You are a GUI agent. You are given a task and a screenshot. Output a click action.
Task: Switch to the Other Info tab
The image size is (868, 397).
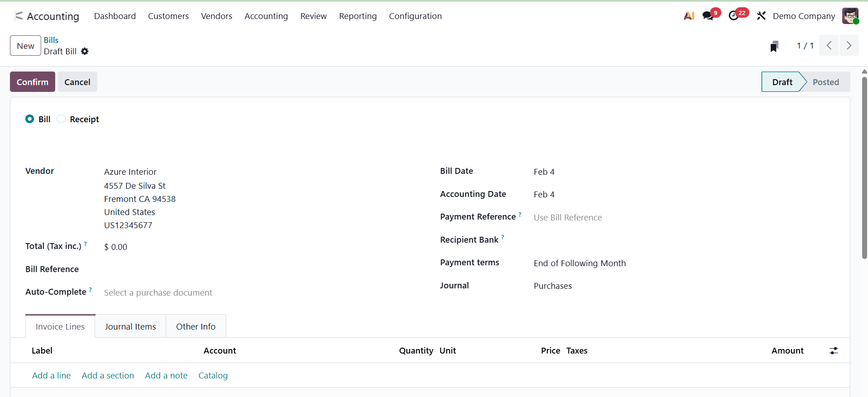coord(196,326)
